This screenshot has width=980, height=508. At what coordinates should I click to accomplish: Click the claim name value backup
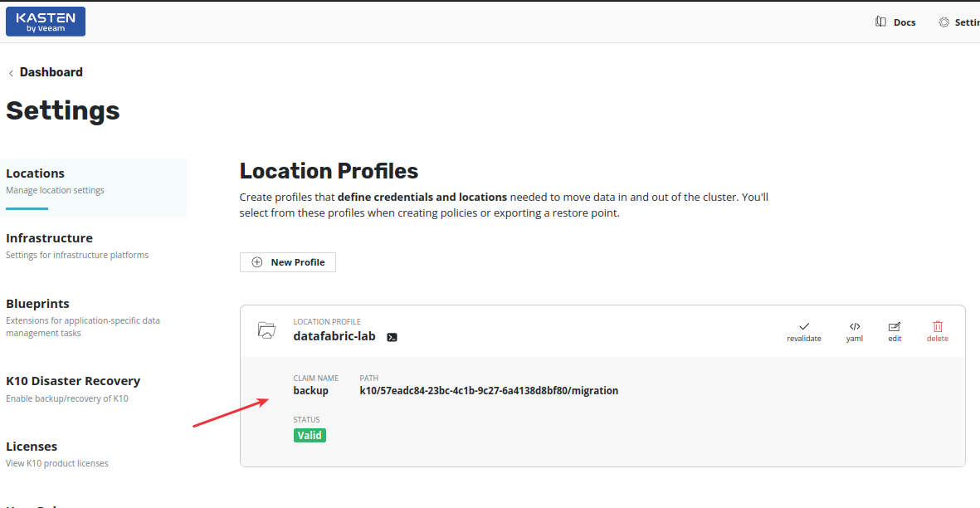tap(310, 390)
